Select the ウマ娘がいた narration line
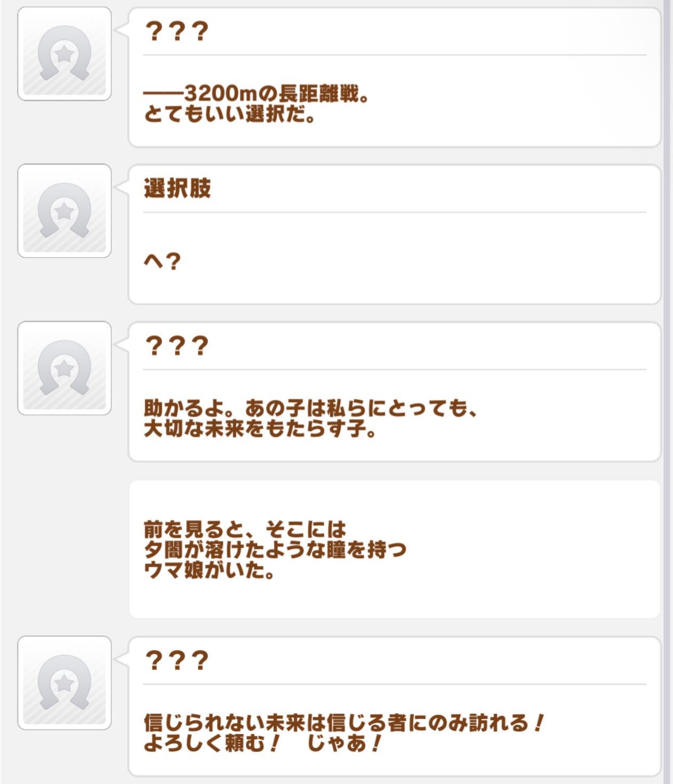This screenshot has width=673, height=784. 209,571
